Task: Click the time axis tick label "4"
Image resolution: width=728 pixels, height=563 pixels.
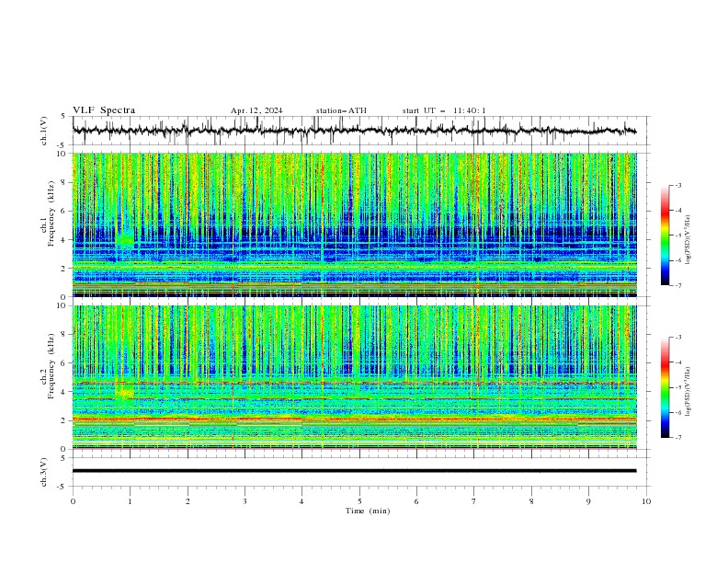Action: (301, 501)
